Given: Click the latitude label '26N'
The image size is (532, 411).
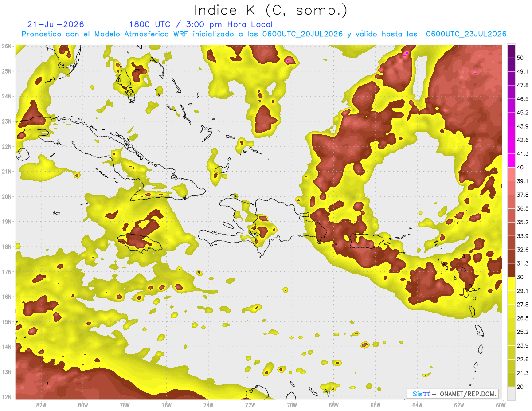Looking at the screenshot, I should pyautogui.click(x=6, y=46).
